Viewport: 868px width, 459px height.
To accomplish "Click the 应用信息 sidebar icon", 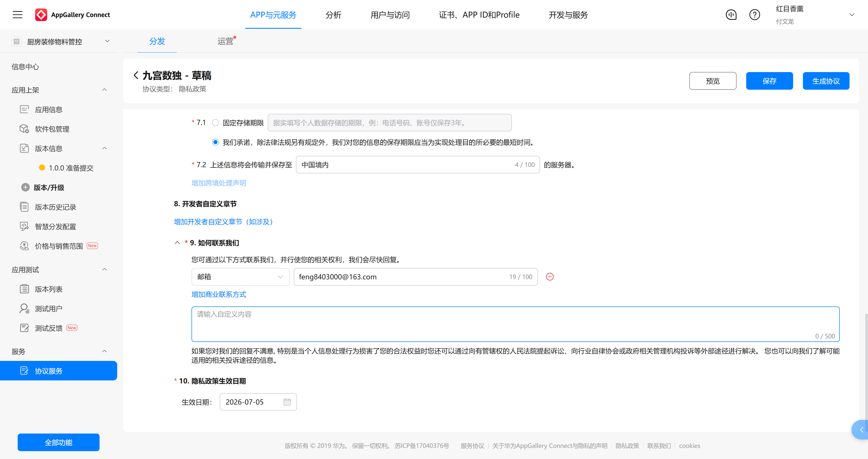I will point(24,109).
